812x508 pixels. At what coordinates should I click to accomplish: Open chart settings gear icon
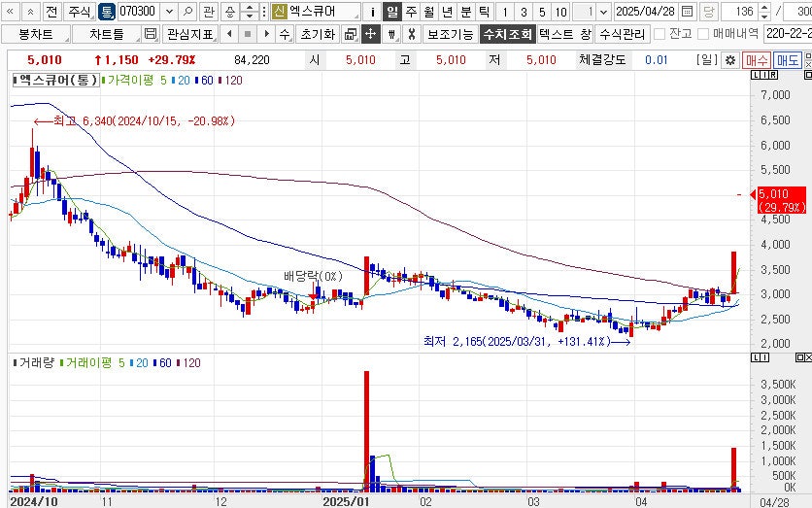(730, 60)
